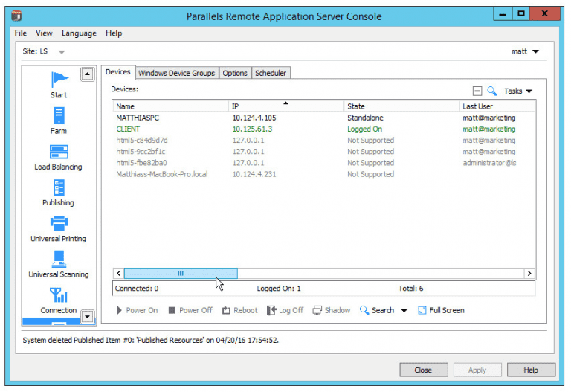571x392 pixels.
Task: Click the magnifier icon beside Tasks
Action: [x=491, y=91]
